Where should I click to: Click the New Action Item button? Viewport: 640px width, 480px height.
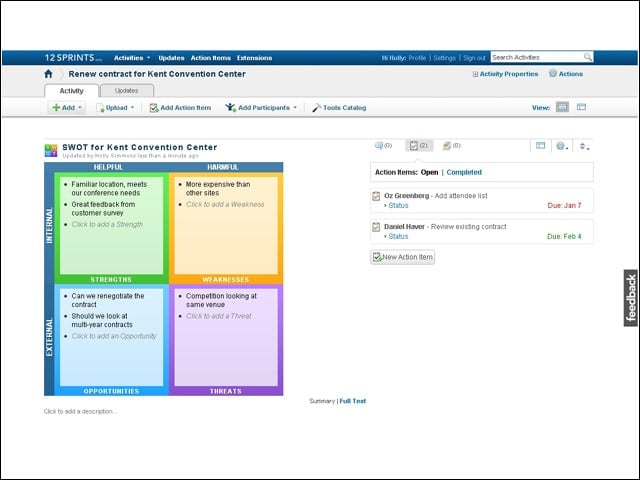click(x=402, y=257)
